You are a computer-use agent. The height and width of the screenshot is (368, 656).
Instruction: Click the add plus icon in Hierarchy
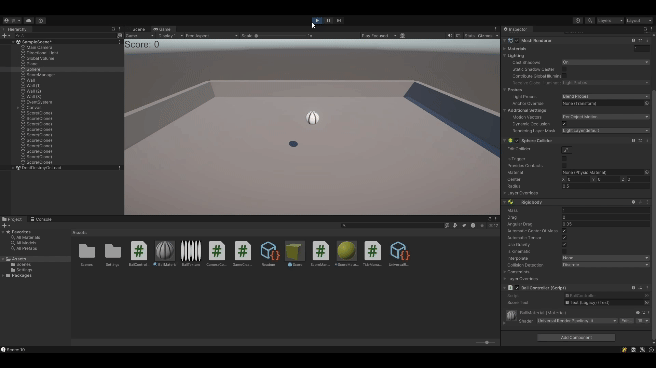pyautogui.click(x=5, y=36)
